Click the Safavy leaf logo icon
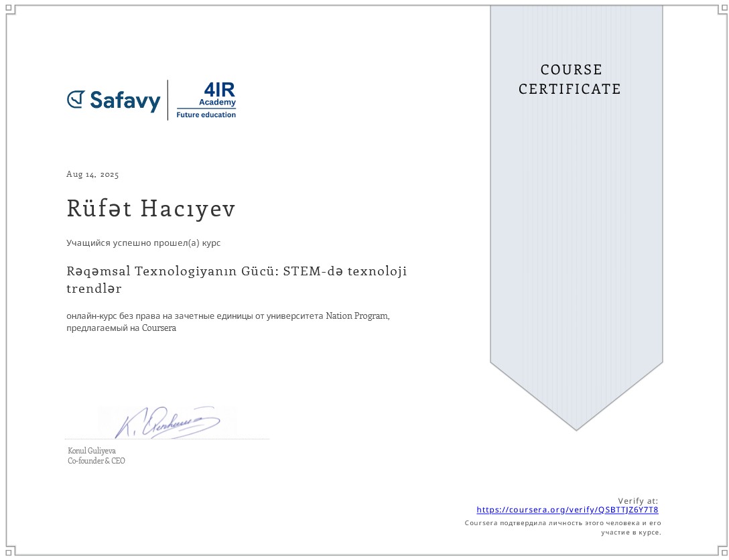The height and width of the screenshot is (560, 729). (x=75, y=99)
